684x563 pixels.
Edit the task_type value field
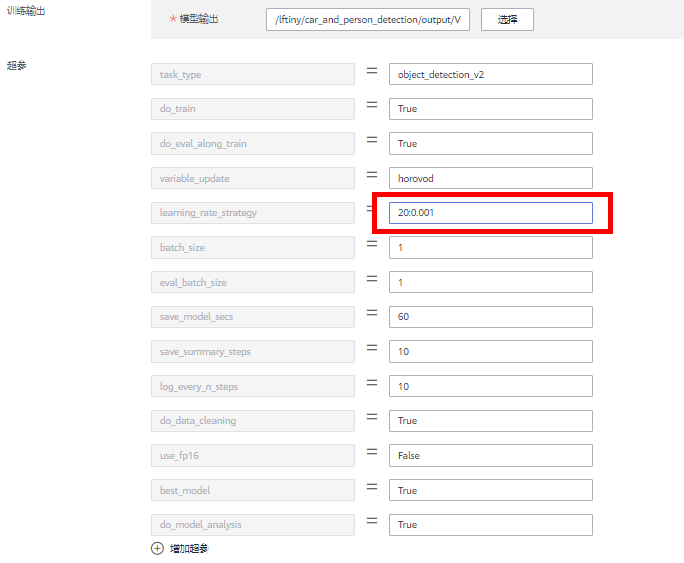click(x=490, y=75)
